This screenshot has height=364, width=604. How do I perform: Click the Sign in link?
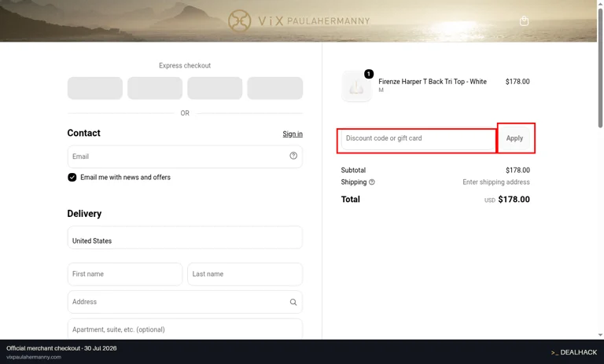[293, 134]
